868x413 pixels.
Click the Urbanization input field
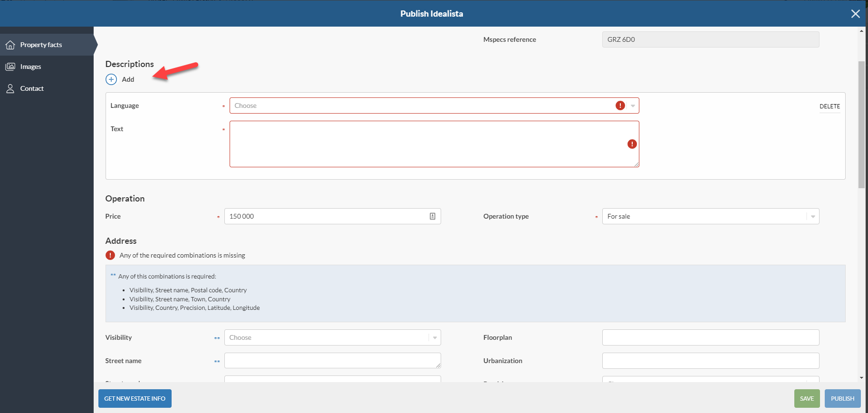pos(710,361)
